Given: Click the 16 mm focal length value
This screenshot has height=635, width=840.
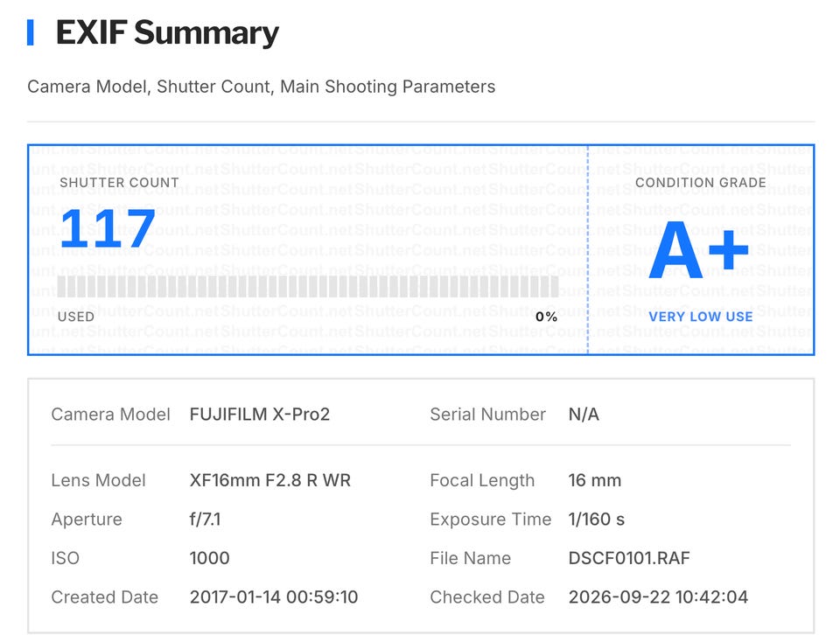Looking at the screenshot, I should (595, 480).
